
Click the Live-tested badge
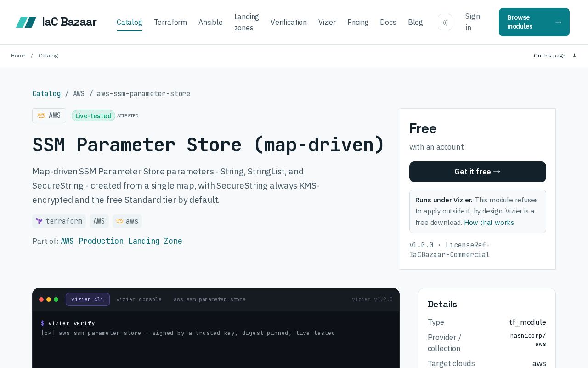click(x=93, y=116)
